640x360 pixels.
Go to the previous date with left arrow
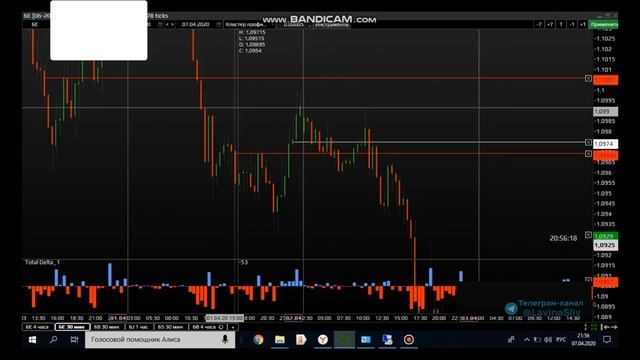167,24
